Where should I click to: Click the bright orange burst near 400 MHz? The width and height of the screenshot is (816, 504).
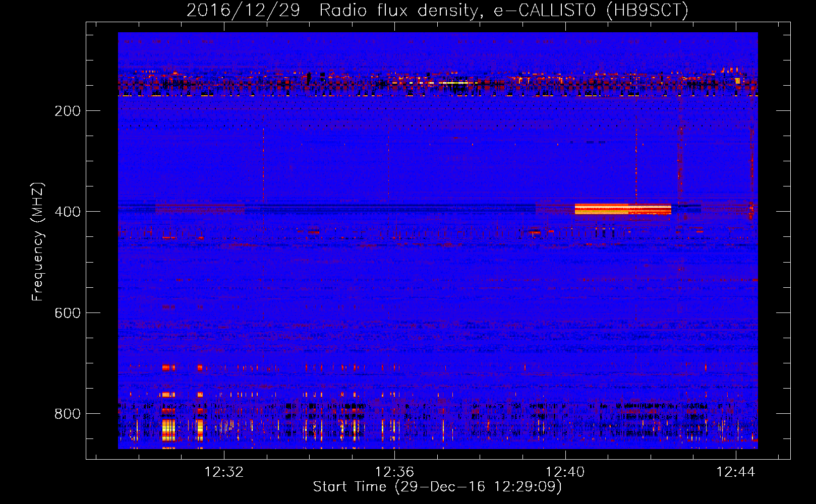tap(623, 209)
